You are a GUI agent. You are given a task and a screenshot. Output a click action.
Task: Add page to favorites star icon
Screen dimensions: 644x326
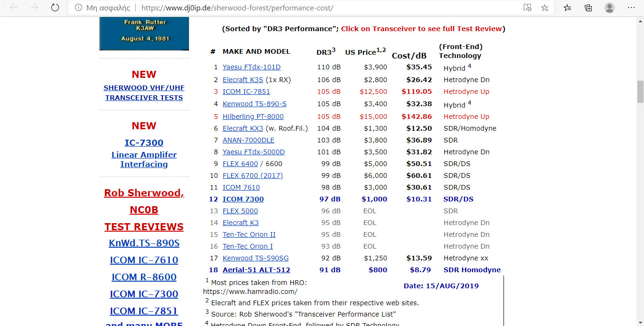(545, 8)
